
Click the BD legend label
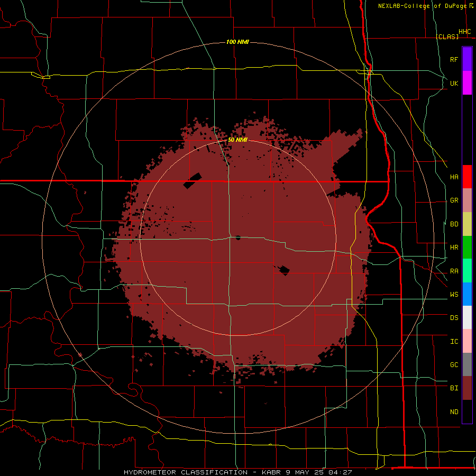(x=454, y=224)
